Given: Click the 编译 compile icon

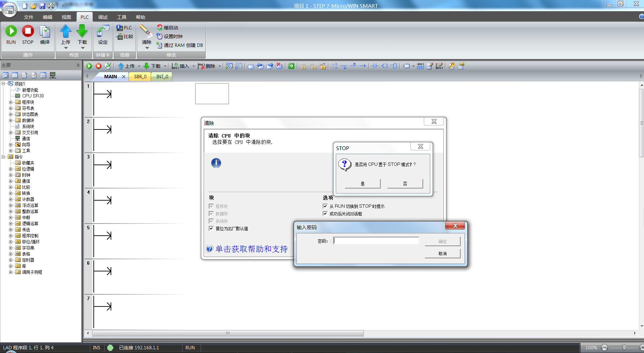Looking at the screenshot, I should coord(45,32).
